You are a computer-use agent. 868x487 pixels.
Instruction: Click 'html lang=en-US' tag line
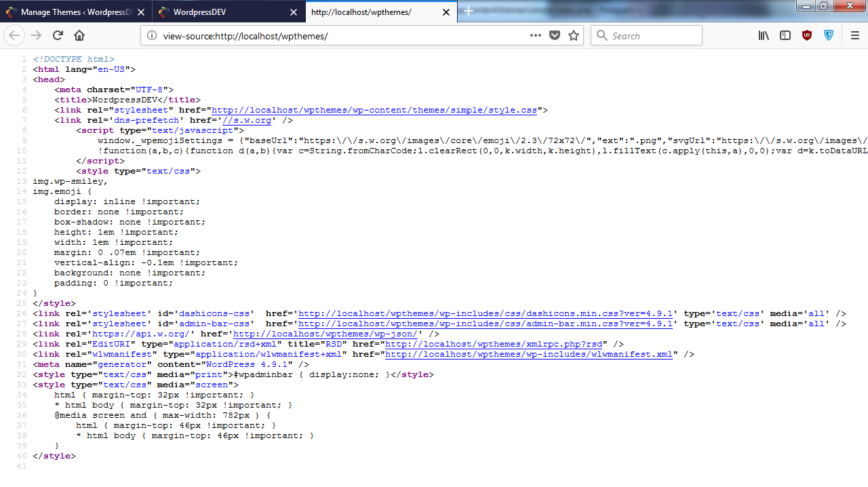pos(84,69)
